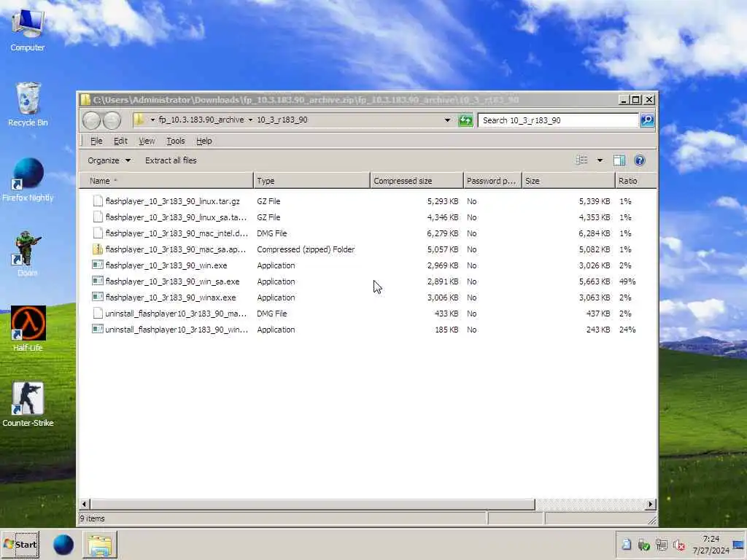Sort by the Name column header
The width and height of the screenshot is (747, 560).
tap(166, 181)
